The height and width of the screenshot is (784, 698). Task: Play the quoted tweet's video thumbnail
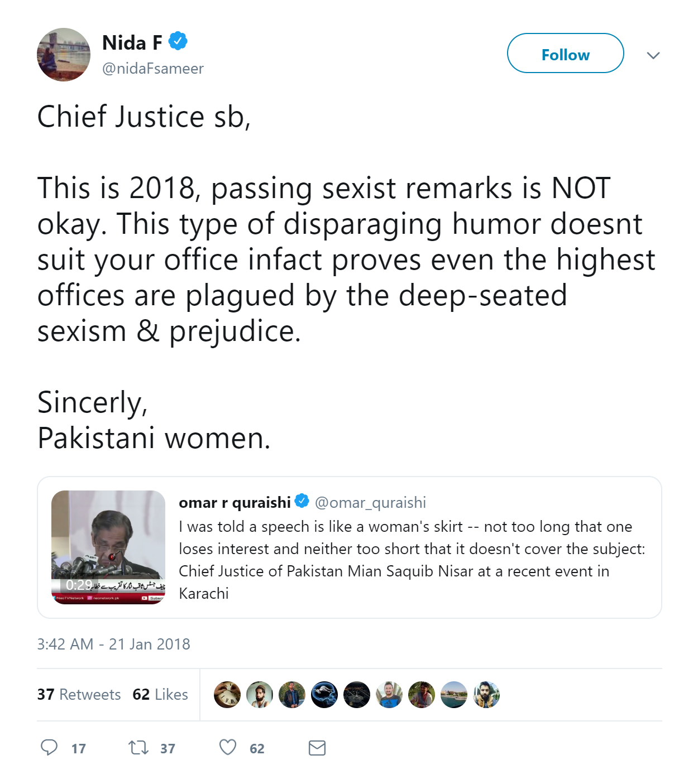[x=108, y=547]
